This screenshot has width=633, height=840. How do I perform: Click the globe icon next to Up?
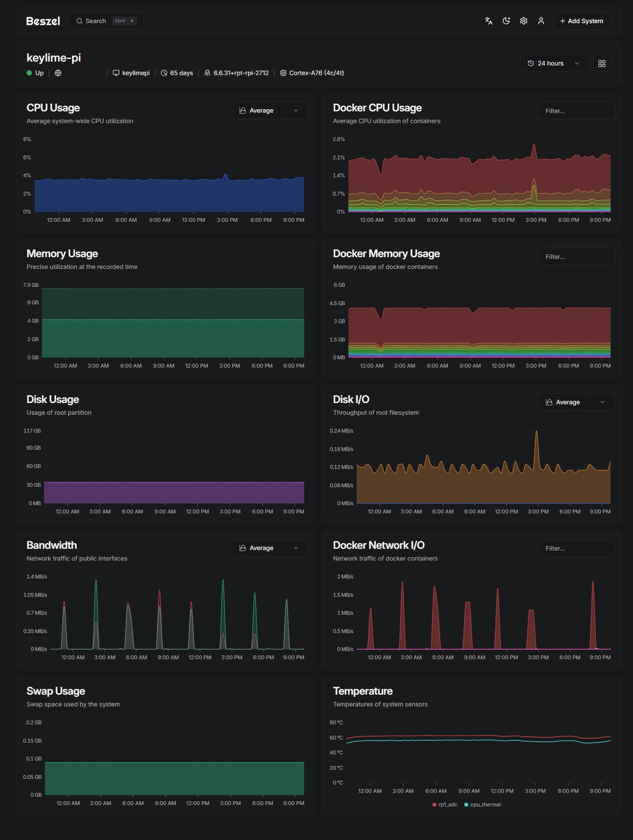point(58,73)
